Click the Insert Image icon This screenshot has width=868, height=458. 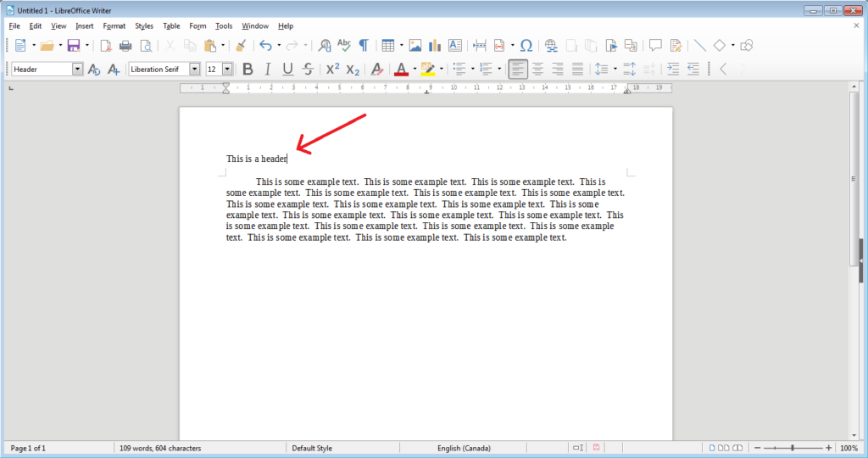(415, 45)
